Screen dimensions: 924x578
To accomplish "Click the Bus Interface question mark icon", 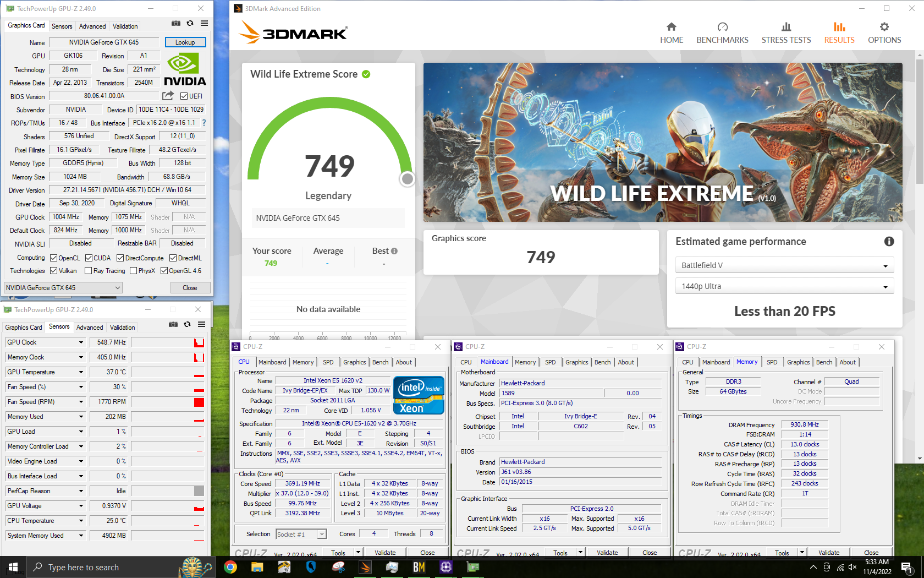I will (x=204, y=123).
